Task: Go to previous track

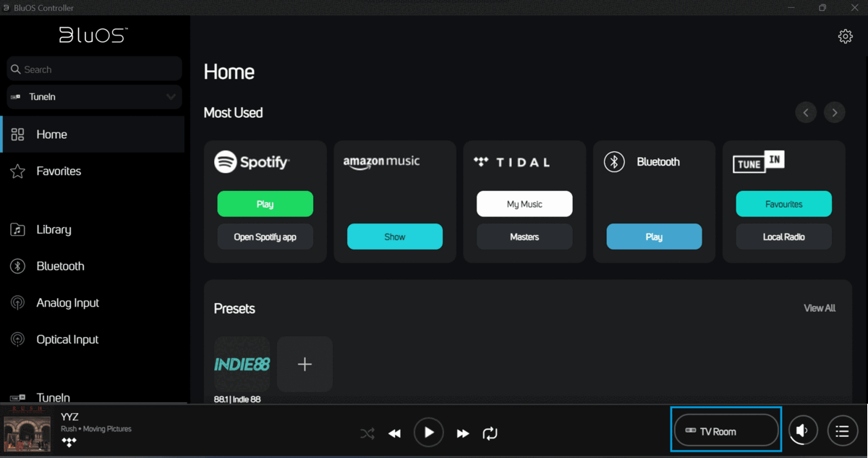Action: click(394, 433)
